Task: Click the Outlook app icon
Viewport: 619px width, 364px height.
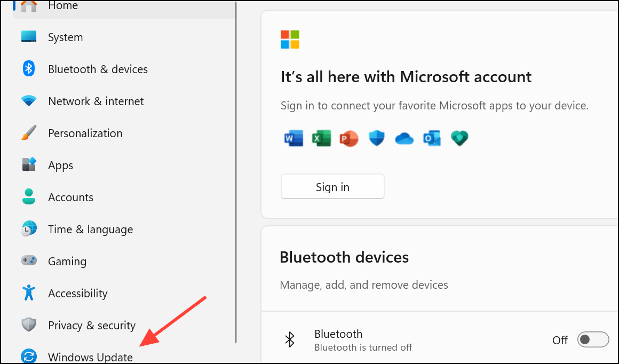Action: tap(432, 139)
